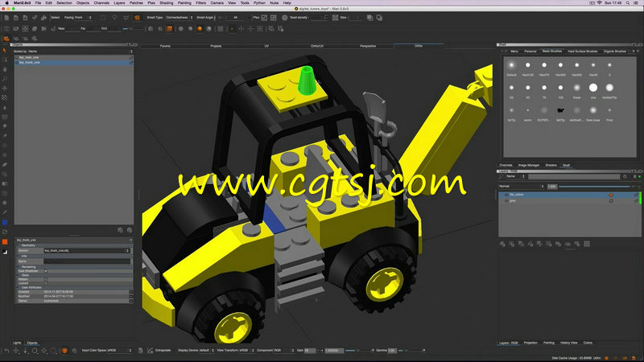Toggle the green layer filter indicator
This screenshot has width=644, height=362.
coord(639,176)
